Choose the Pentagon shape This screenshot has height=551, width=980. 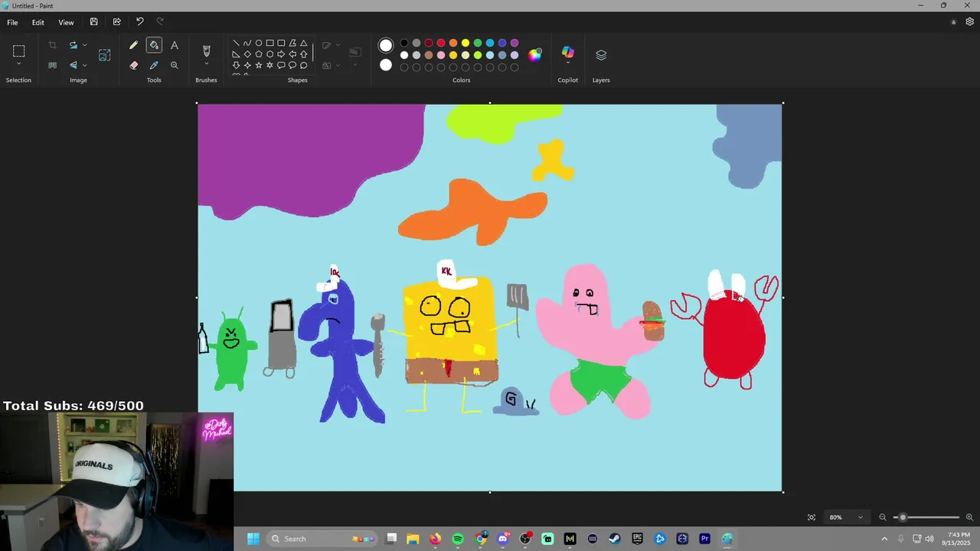tap(259, 54)
